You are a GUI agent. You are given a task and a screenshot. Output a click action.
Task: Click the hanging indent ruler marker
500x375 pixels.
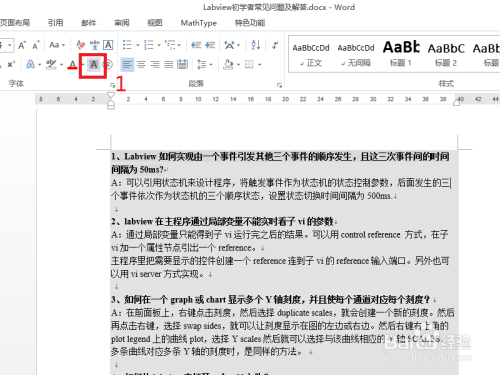click(111, 103)
